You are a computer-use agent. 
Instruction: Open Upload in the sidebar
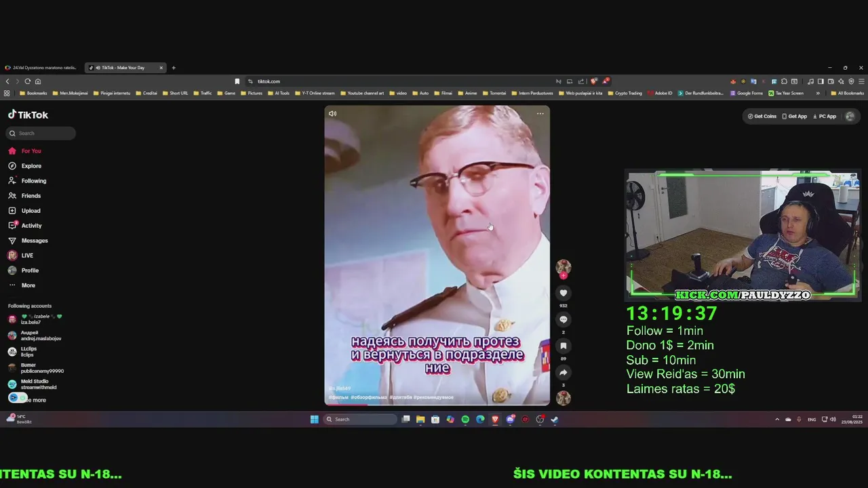31,211
